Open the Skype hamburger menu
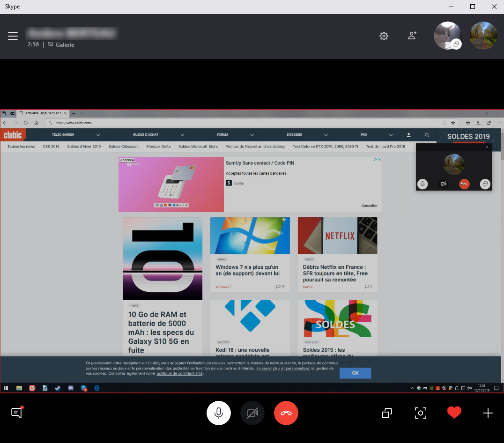The height and width of the screenshot is (443, 504). tap(13, 36)
